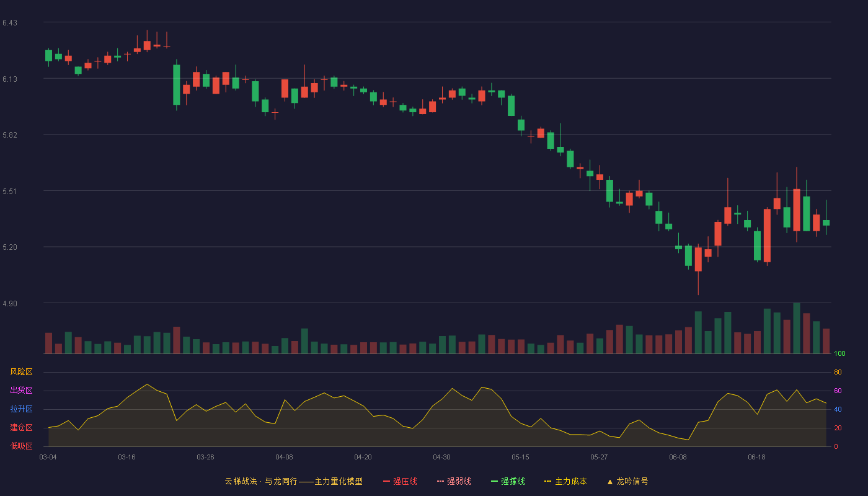This screenshot has width=868, height=496.
Task: Click the 6.43 price axis label
Action: [10, 23]
